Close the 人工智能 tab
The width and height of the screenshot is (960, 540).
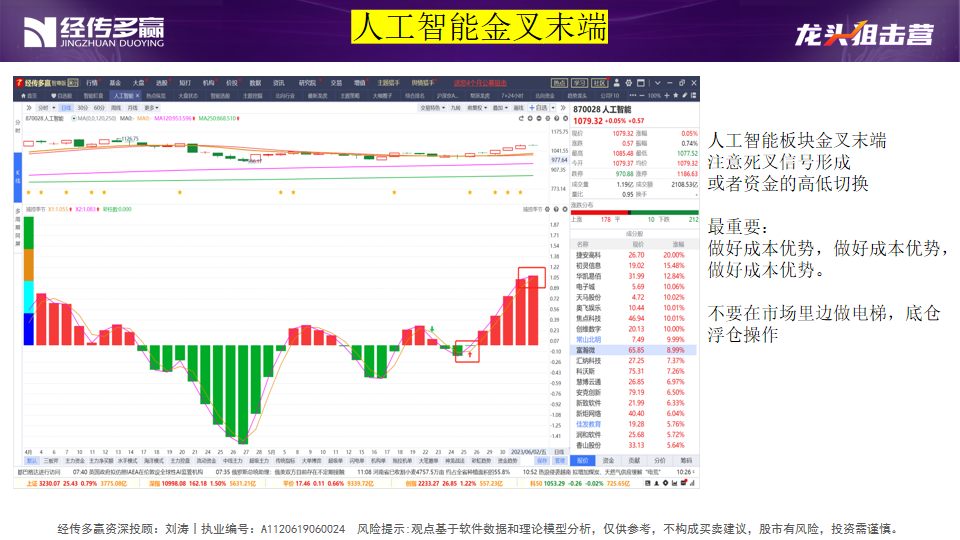click(x=137, y=96)
